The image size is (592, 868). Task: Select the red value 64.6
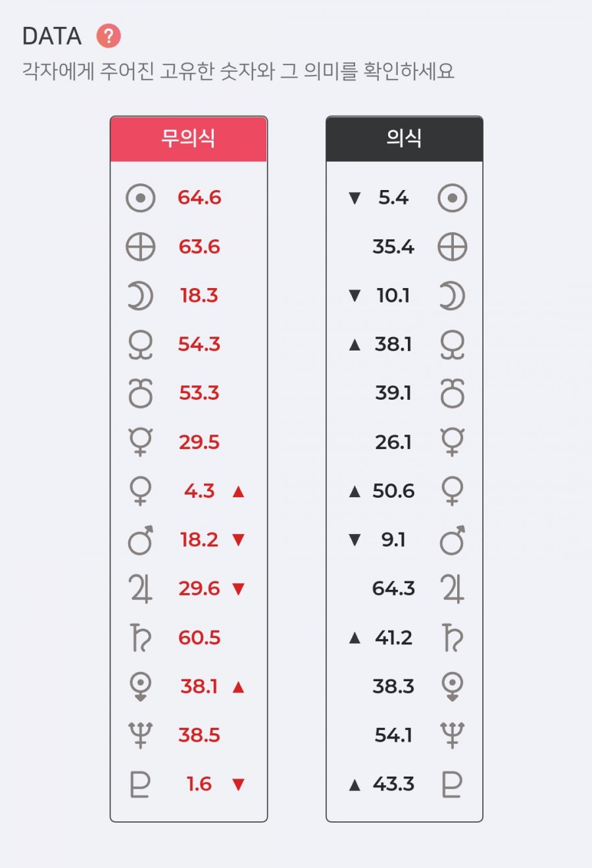(199, 198)
